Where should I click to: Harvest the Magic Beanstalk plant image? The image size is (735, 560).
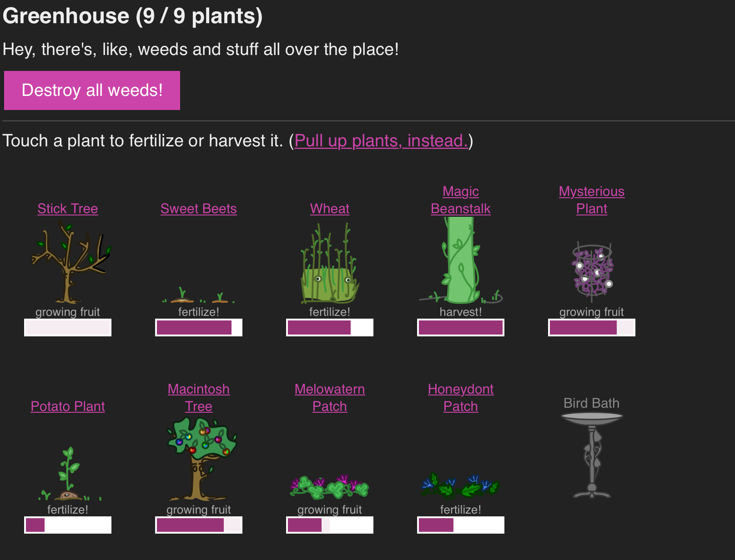click(x=460, y=261)
